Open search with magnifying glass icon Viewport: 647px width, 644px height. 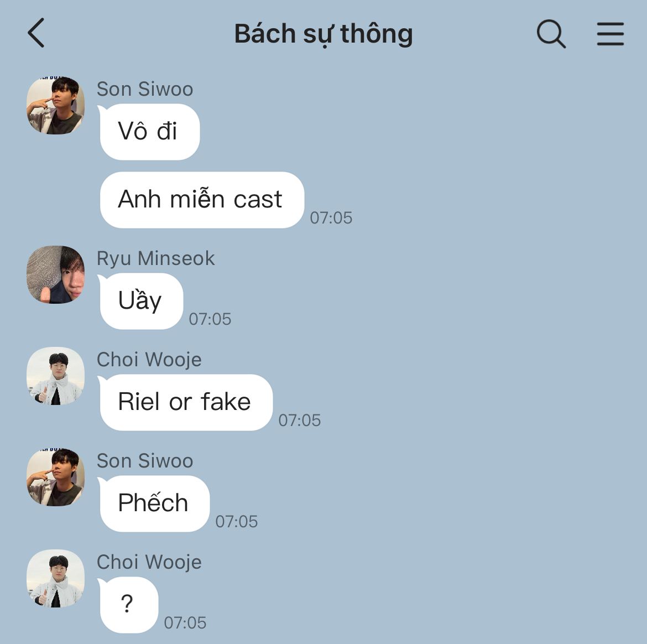pyautogui.click(x=551, y=34)
